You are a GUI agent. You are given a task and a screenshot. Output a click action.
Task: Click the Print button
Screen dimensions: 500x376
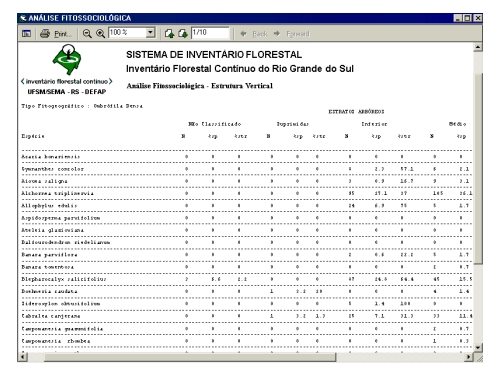pos(55,34)
